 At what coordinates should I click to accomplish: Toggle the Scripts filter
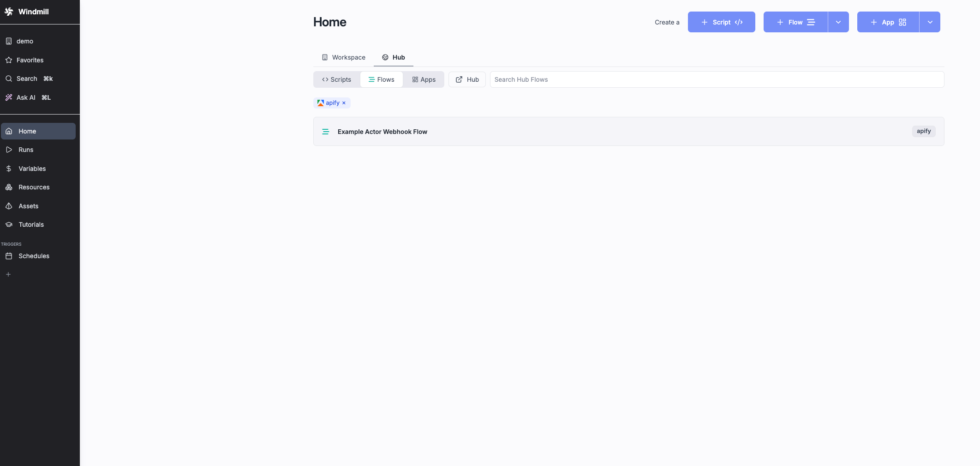336,79
